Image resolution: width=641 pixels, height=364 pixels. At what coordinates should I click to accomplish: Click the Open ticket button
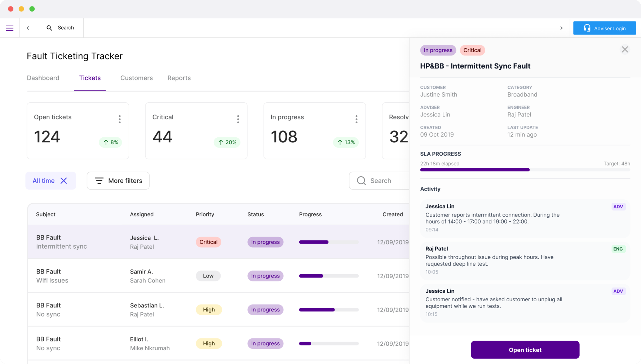tap(525, 350)
